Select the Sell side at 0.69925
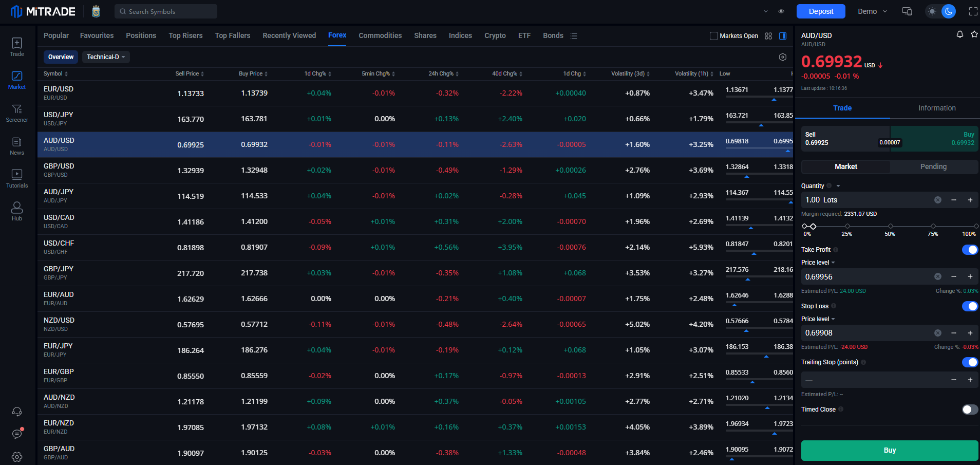Image resolution: width=980 pixels, height=465 pixels. point(844,139)
